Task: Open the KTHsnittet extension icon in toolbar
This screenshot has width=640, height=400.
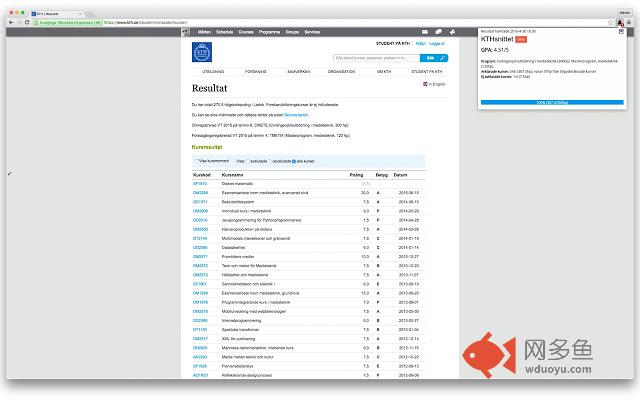Action: 620,23
